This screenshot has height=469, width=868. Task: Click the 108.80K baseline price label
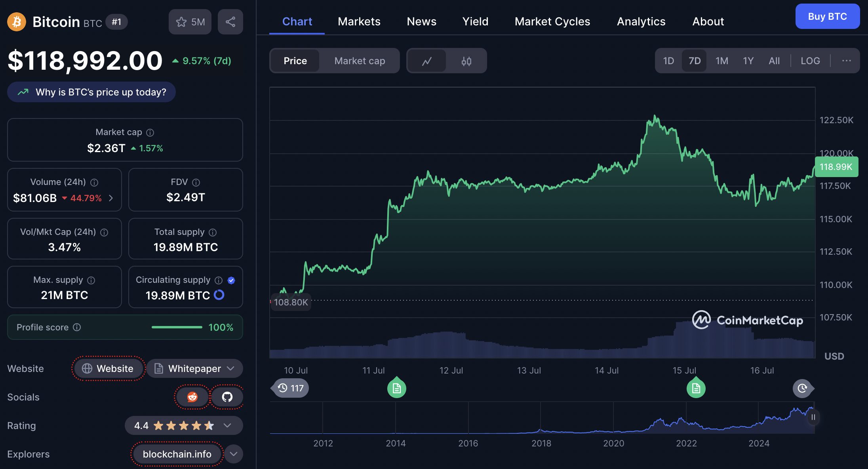[291, 302]
